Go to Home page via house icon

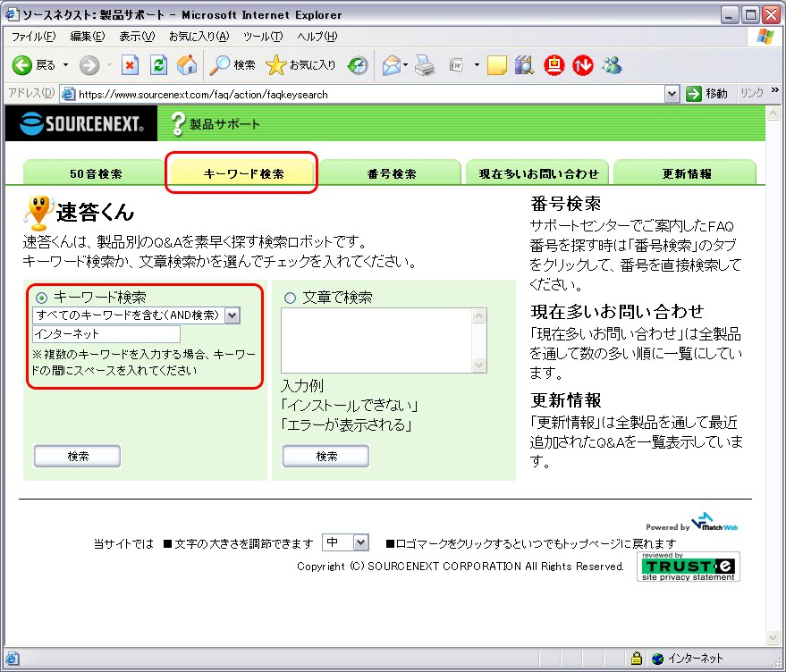[x=187, y=65]
